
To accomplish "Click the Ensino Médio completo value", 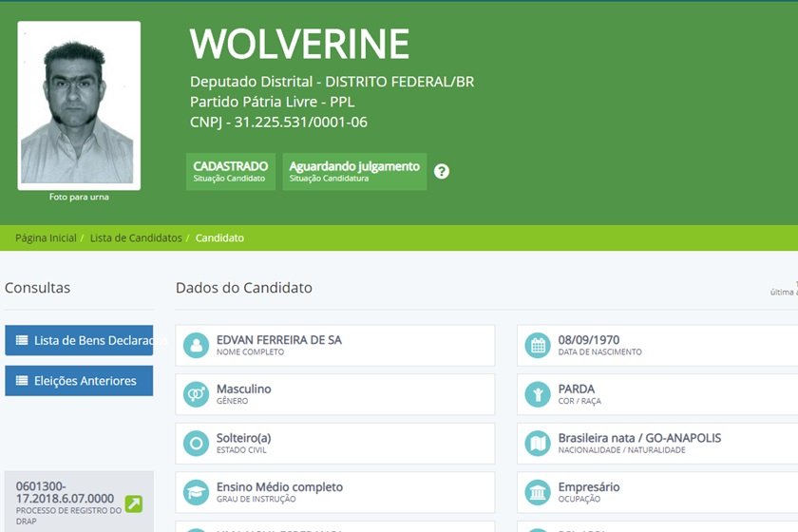I will coord(279,487).
